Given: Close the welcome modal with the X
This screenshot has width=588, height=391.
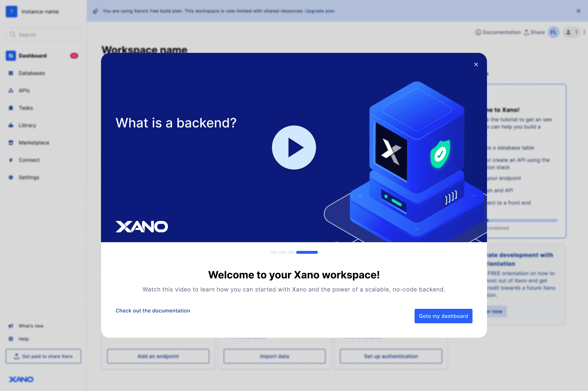Looking at the screenshot, I should 476,64.
